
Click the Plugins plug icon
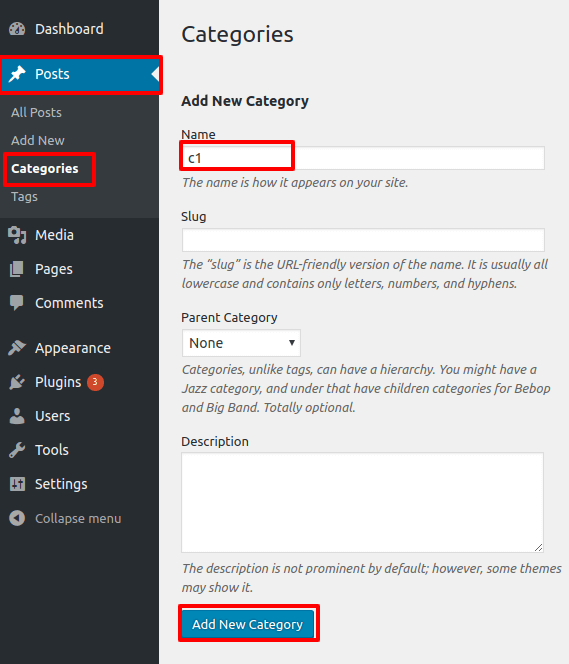[17, 382]
